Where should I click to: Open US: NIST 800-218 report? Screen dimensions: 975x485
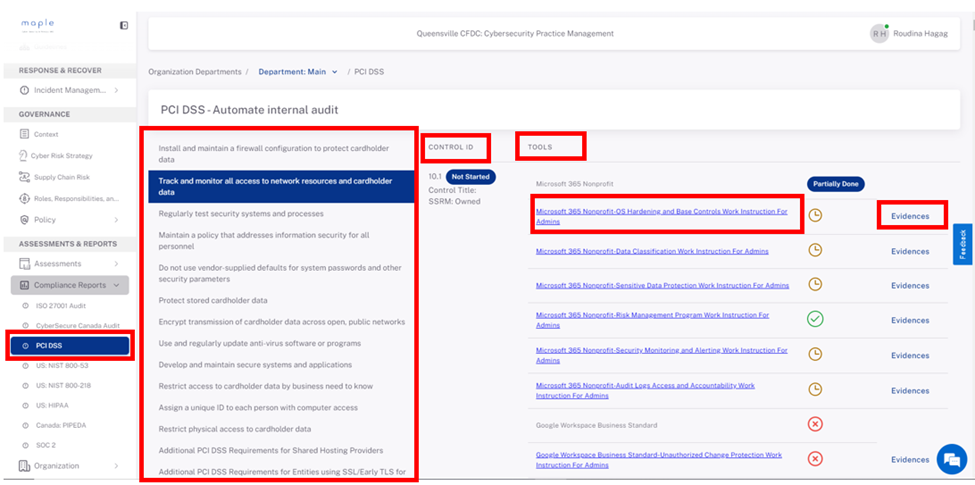click(x=63, y=386)
